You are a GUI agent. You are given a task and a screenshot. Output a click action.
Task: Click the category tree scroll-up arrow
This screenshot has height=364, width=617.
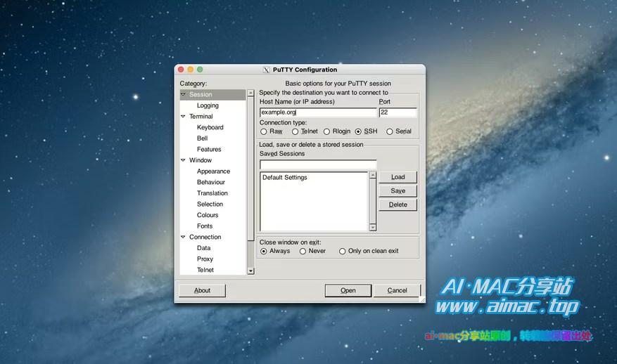click(x=250, y=93)
